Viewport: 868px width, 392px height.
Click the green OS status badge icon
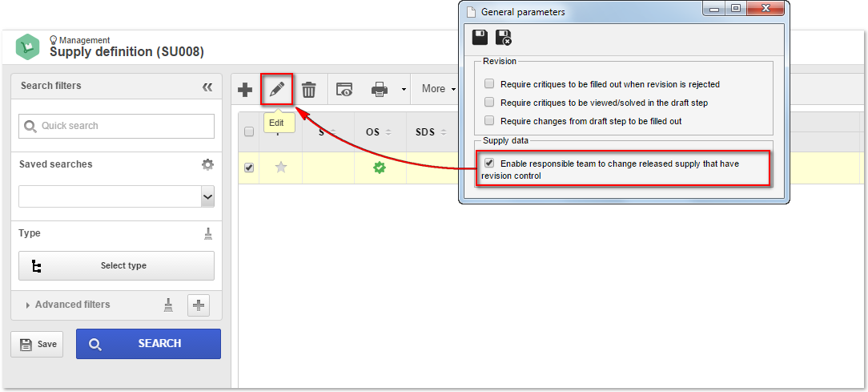tap(380, 168)
